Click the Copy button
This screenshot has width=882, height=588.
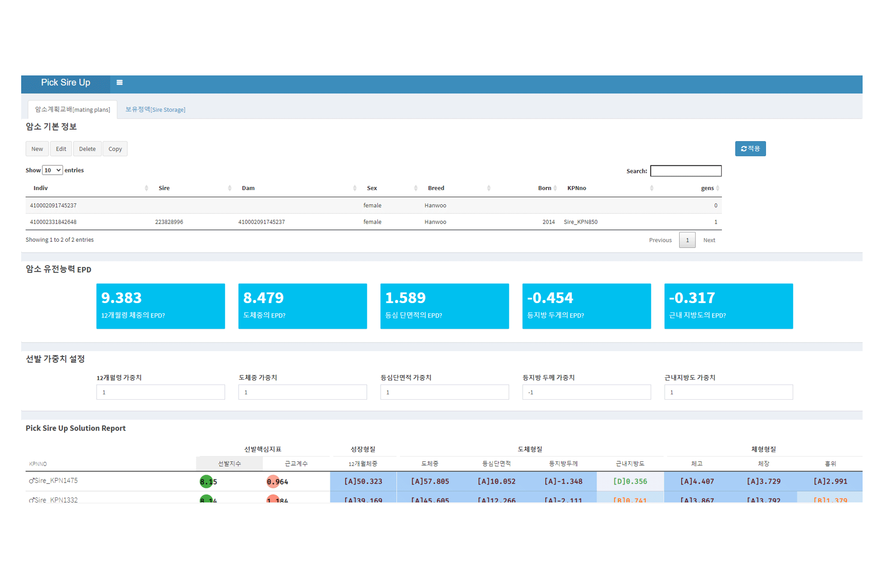[x=115, y=149]
